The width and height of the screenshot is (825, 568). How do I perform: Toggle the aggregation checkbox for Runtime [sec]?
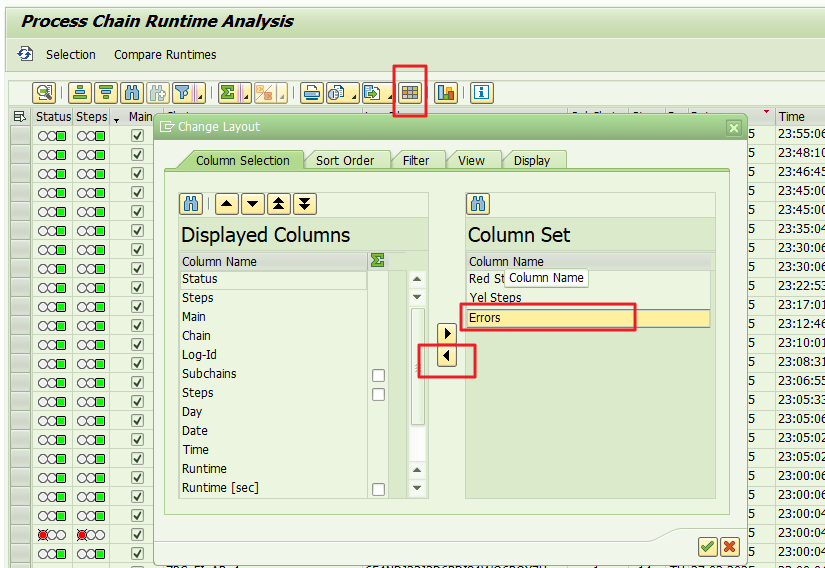tap(378, 489)
